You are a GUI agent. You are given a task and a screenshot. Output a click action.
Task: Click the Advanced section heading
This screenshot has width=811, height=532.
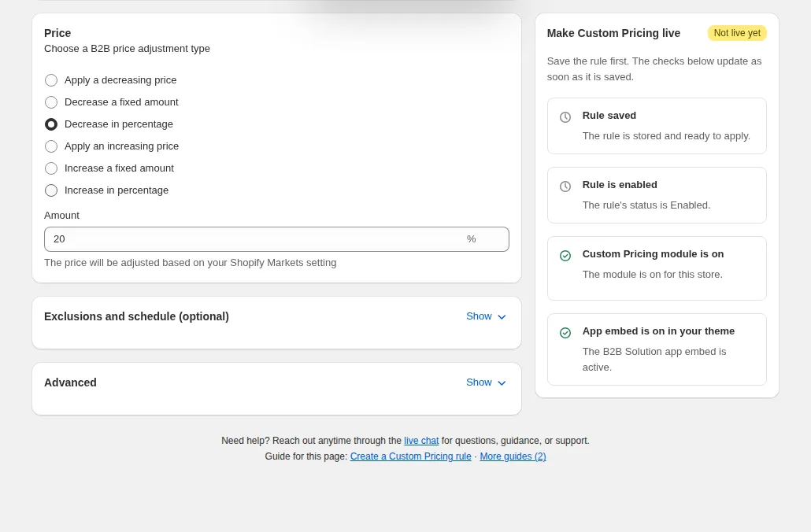[70, 382]
